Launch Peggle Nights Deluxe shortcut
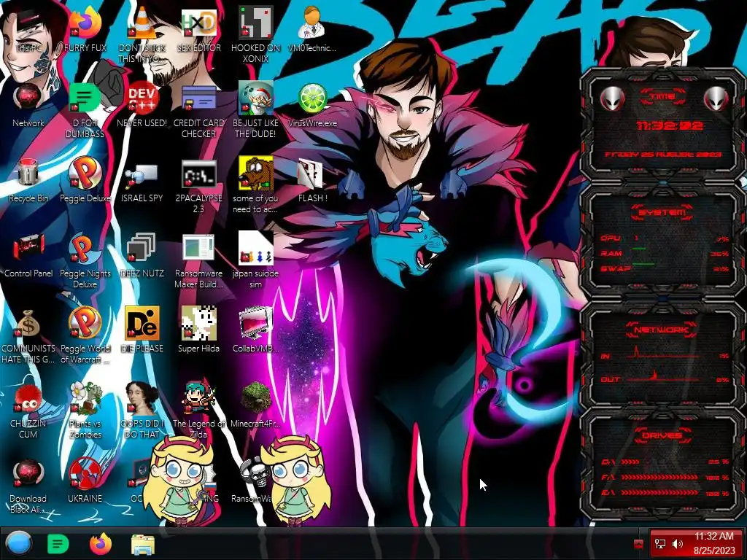Screen dimensions: 747x560 85,261
